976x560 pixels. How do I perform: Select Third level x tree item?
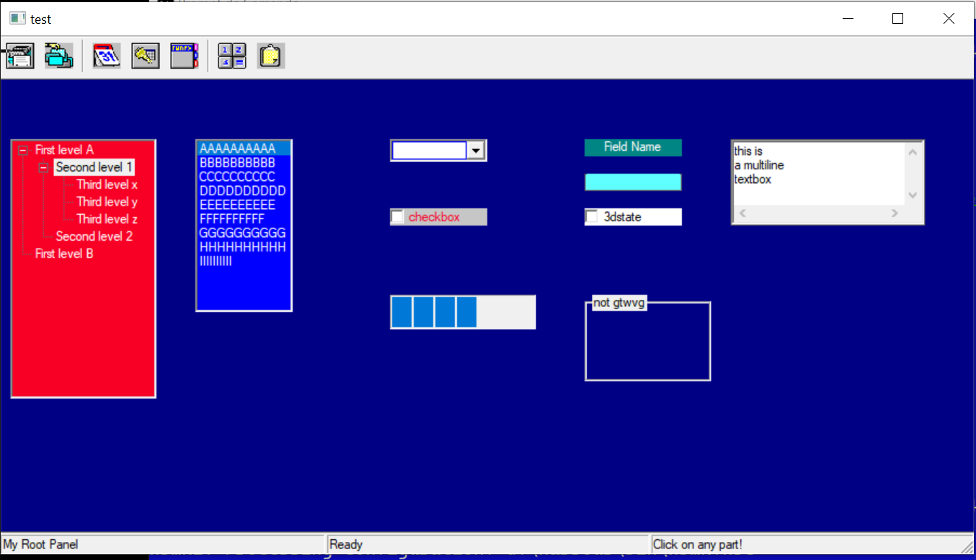coord(107,185)
